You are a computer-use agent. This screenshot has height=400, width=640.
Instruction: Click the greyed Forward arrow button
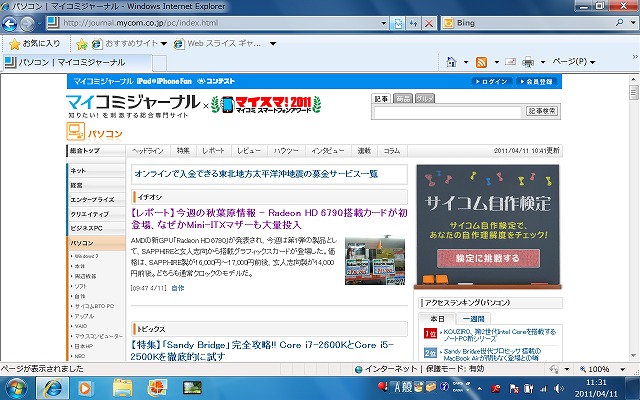coord(27,24)
